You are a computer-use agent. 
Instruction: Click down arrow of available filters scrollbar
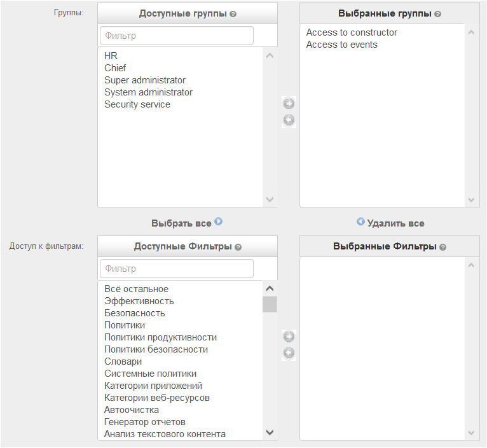click(270, 433)
